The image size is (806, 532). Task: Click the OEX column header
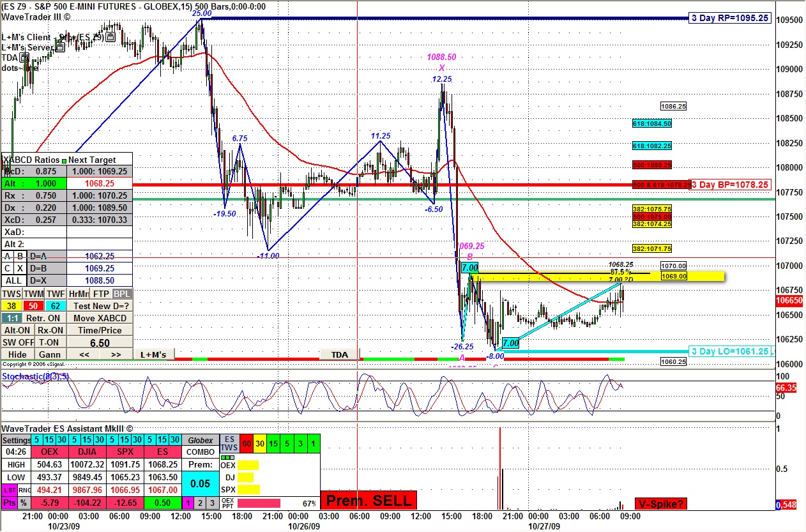[x=50, y=452]
